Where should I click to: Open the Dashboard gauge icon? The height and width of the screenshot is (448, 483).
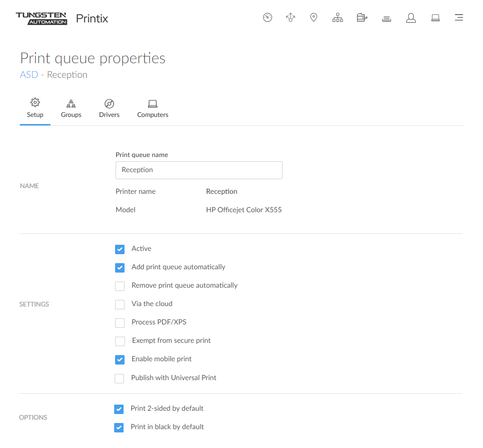click(267, 18)
